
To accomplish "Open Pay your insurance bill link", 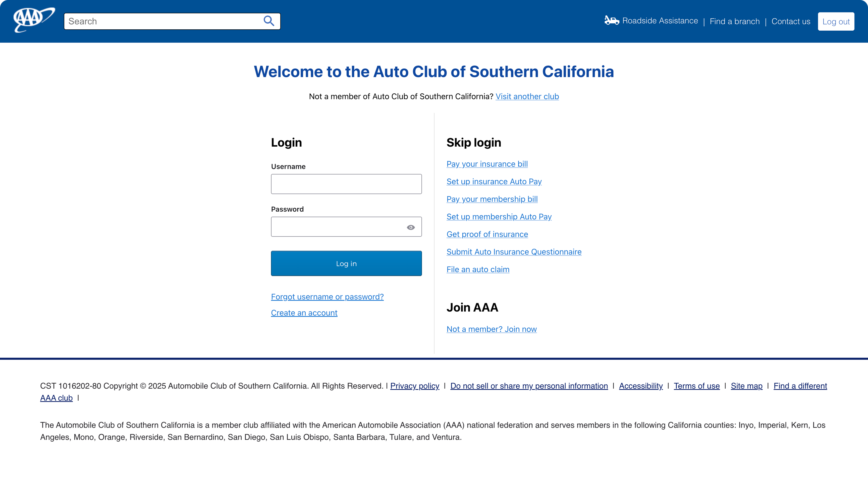I will point(487,164).
